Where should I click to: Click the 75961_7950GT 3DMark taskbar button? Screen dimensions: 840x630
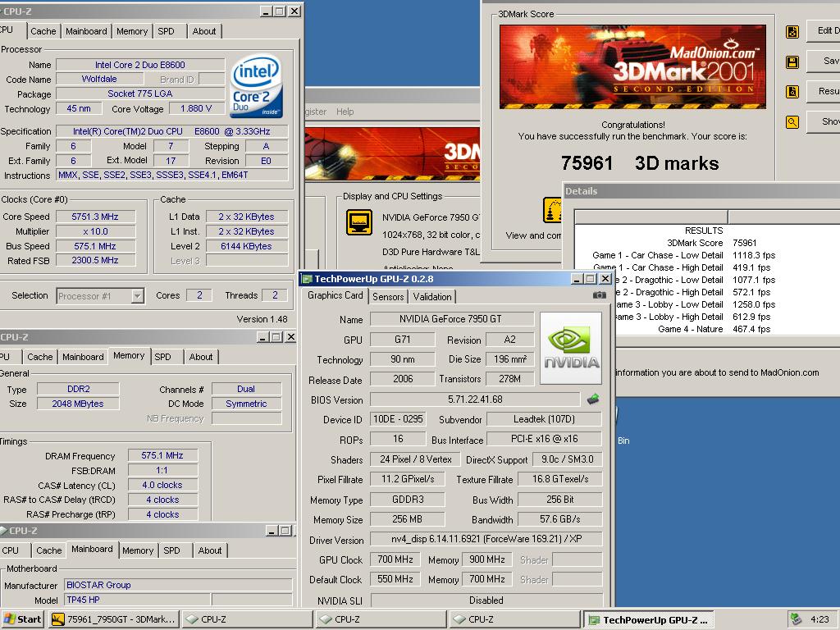(x=114, y=619)
